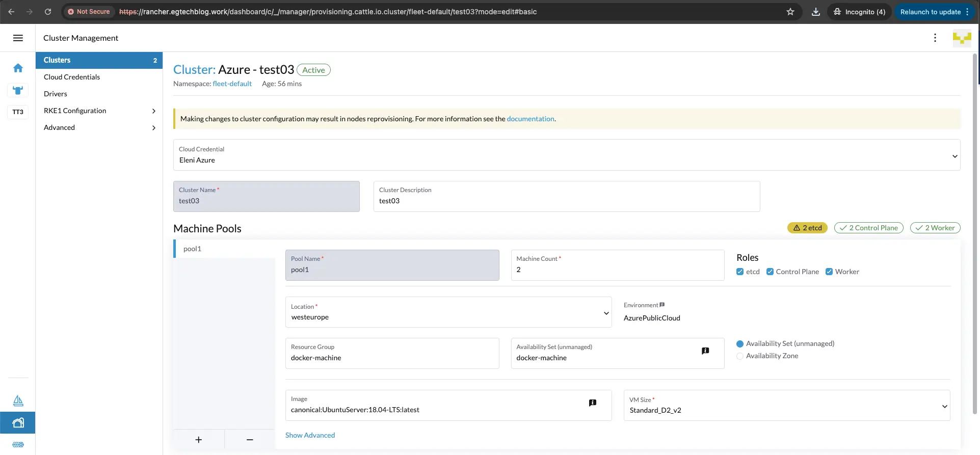Open Continuous Delivery sailboat icon

(x=18, y=400)
